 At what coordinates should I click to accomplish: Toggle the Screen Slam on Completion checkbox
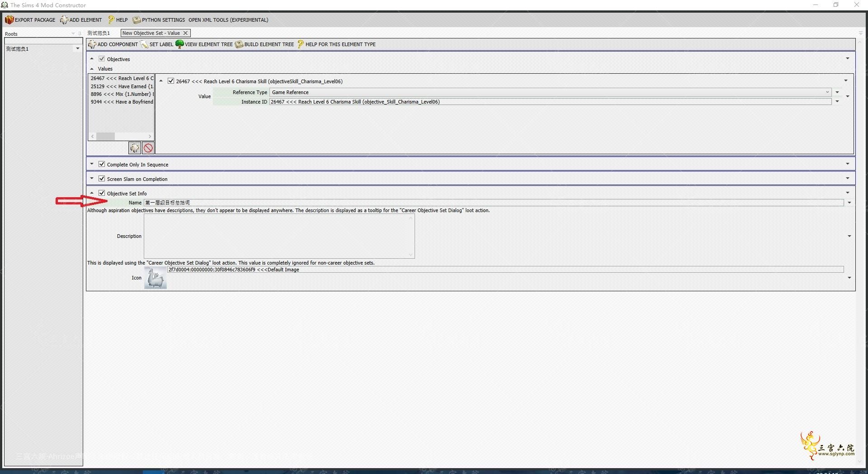coord(102,179)
